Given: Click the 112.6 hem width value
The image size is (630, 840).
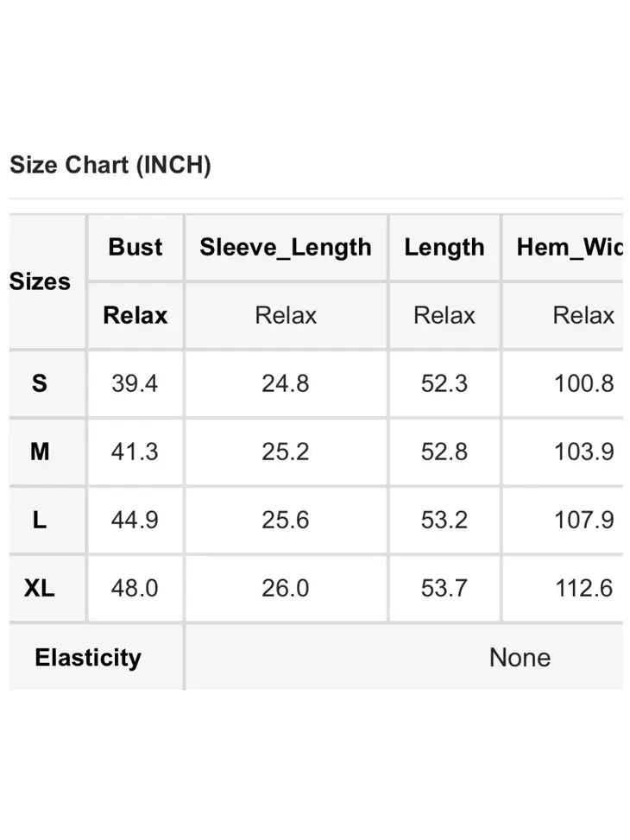Looking at the screenshot, I should click(x=583, y=588).
